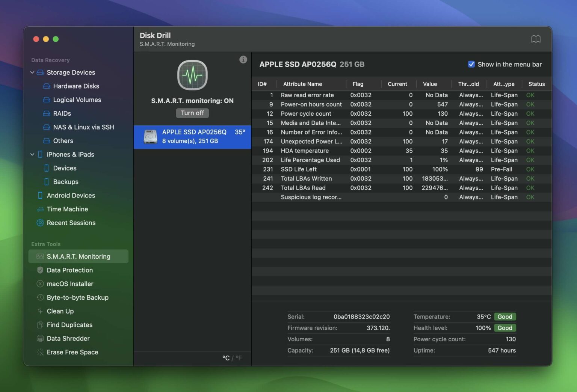This screenshot has height=392, width=577.
Task: Collapse the iPhones & iPads section
Action: tap(32, 154)
